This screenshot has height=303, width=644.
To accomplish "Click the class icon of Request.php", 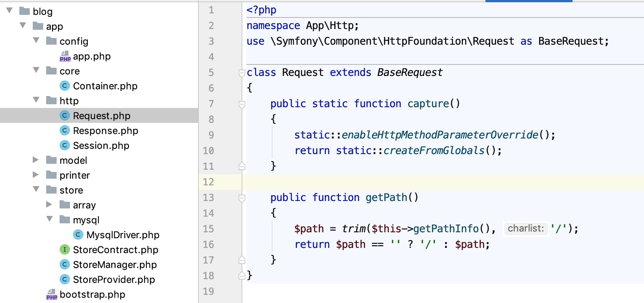I will (x=65, y=116).
